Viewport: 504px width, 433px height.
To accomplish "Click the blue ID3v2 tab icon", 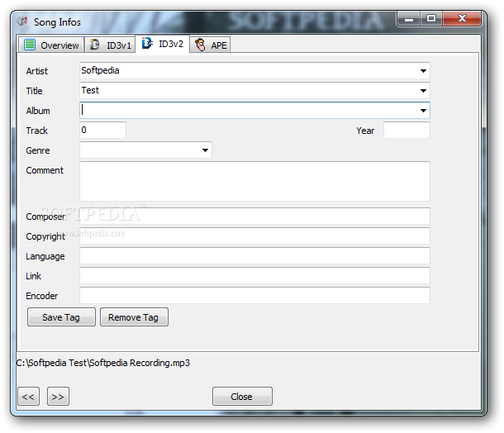I will pyautogui.click(x=147, y=43).
